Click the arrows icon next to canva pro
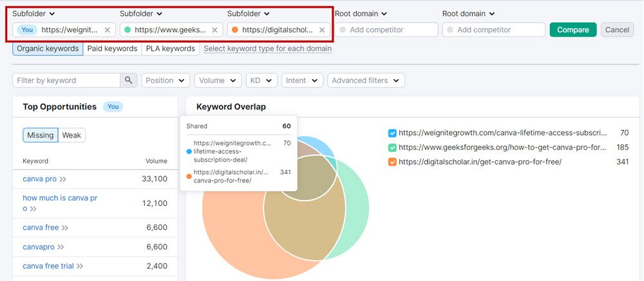 point(63,179)
